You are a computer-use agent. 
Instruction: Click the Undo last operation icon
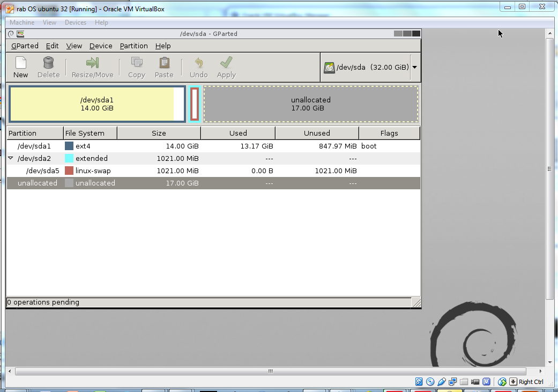(x=198, y=68)
